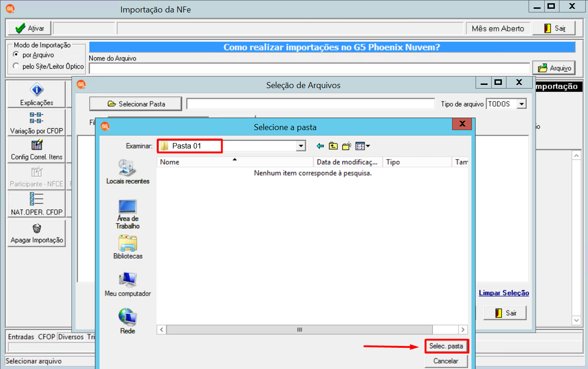
Task: Open Locais recentes shortcut
Action: click(128, 172)
